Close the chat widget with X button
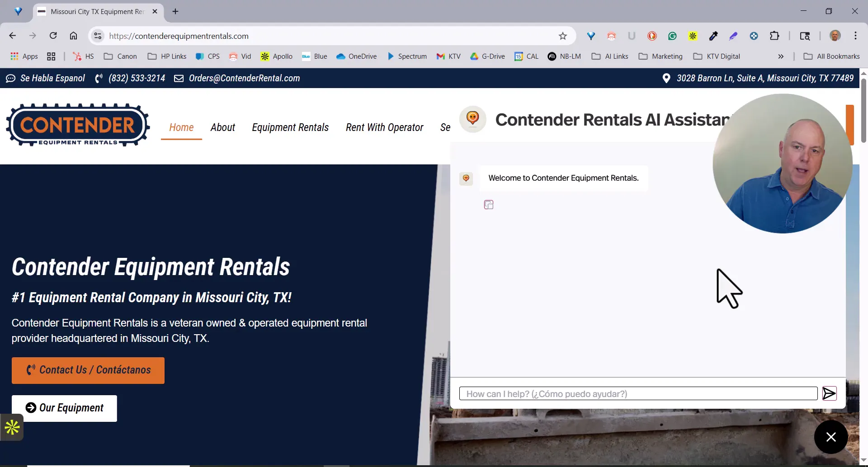Screen dimensions: 868x467 click(x=831, y=437)
